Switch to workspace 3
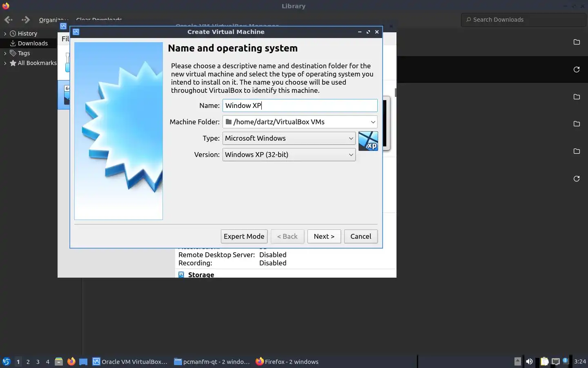This screenshot has height=368, width=588. point(38,361)
